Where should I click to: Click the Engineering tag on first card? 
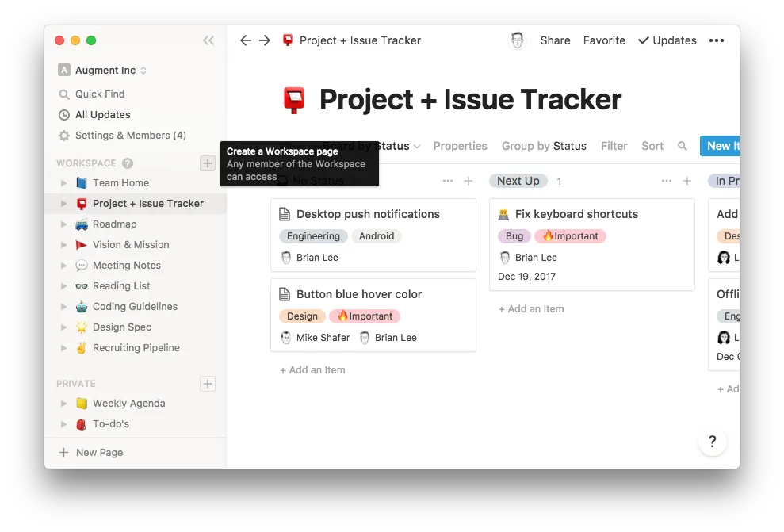coord(313,236)
